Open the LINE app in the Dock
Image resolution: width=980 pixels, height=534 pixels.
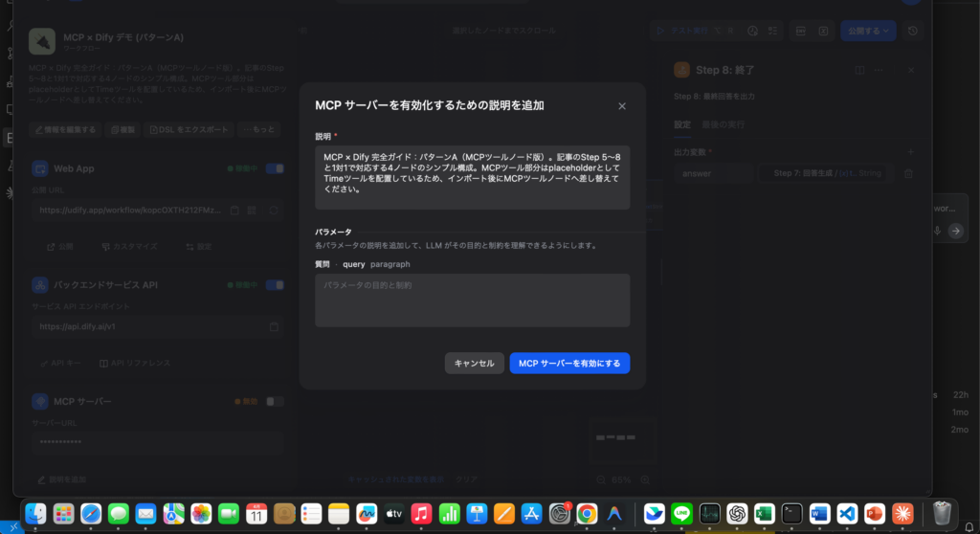coord(681,514)
